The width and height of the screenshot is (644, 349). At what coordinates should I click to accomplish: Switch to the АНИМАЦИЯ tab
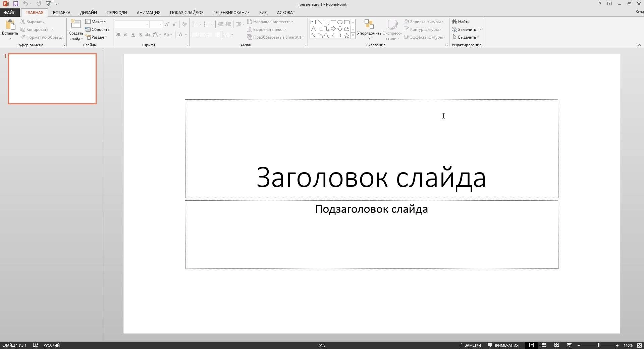click(x=148, y=12)
